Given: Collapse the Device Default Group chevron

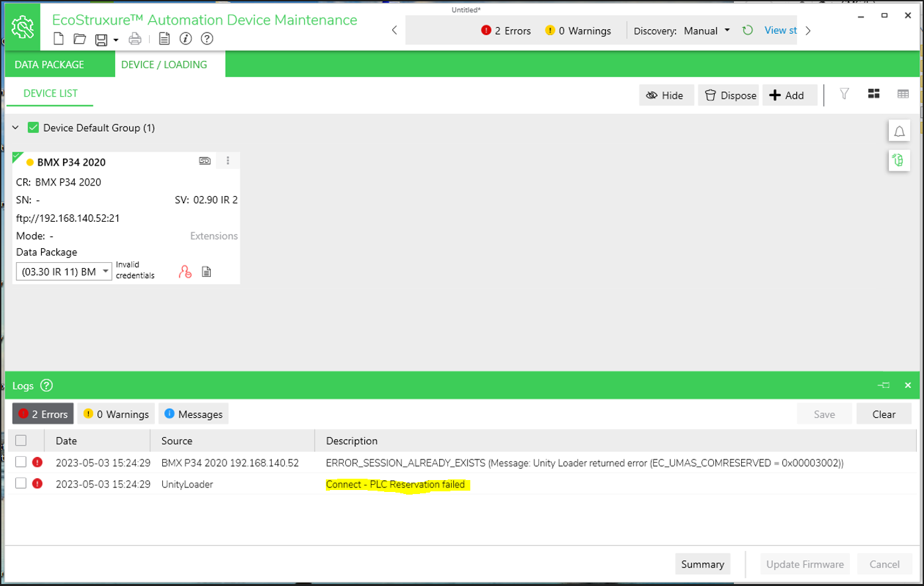Looking at the screenshot, I should [x=15, y=128].
